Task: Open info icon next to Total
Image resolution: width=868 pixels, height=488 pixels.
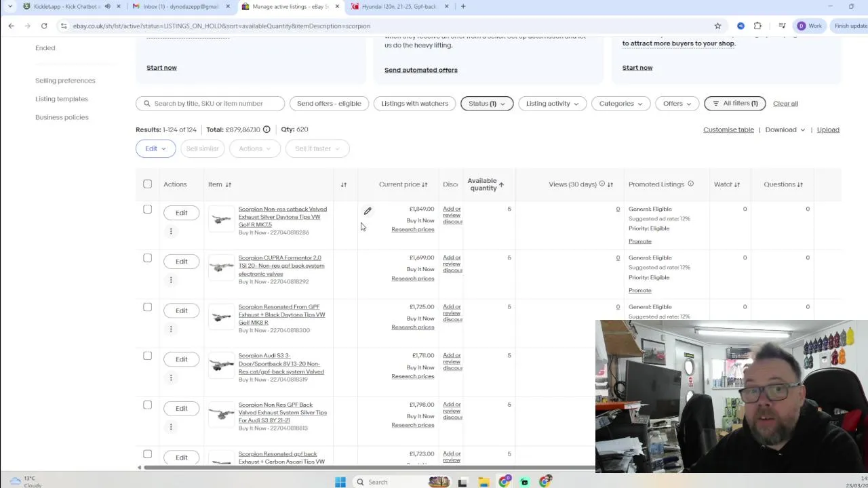Action: tap(267, 129)
